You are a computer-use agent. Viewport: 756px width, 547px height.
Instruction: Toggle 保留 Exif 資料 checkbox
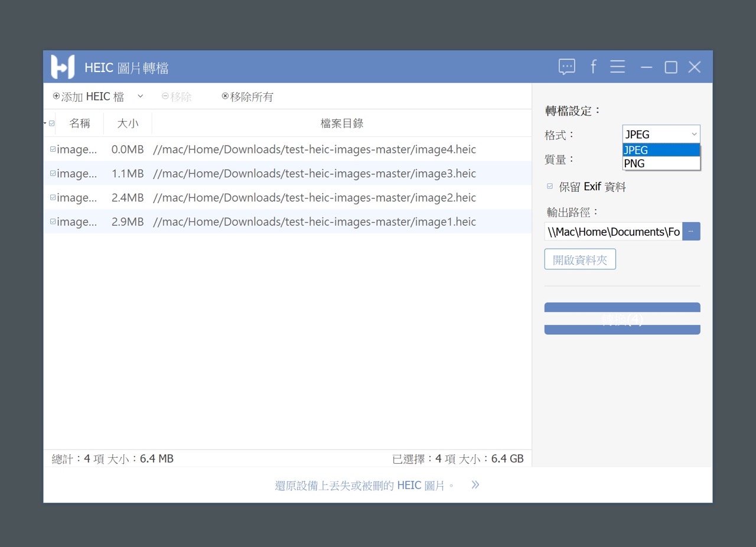550,186
